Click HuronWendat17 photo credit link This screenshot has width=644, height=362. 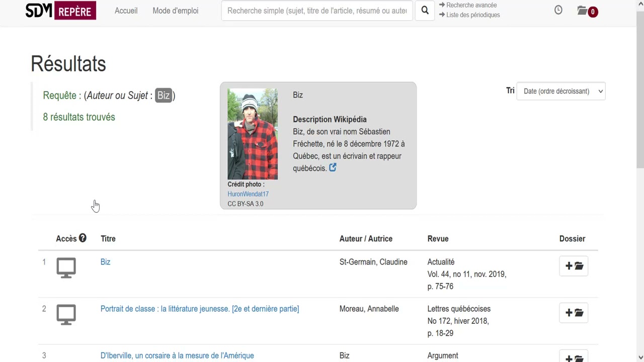[x=248, y=194]
